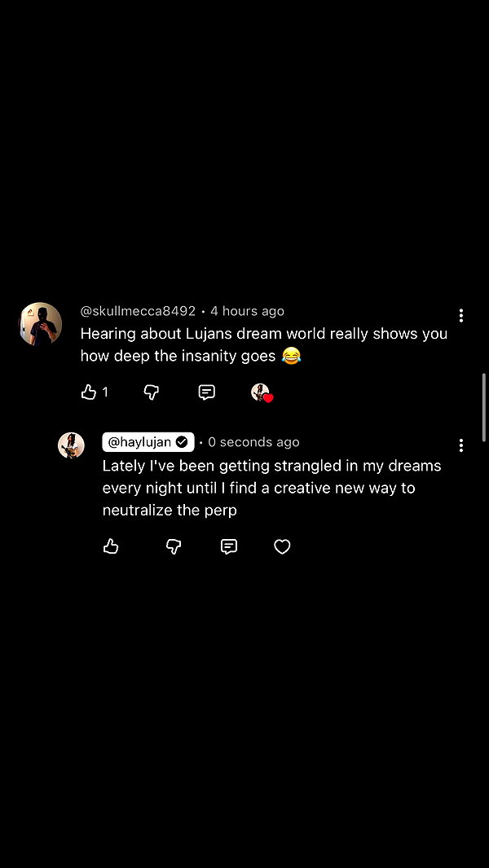
Task: Click the like count on skullmecca8492's comment
Action: 105,392
